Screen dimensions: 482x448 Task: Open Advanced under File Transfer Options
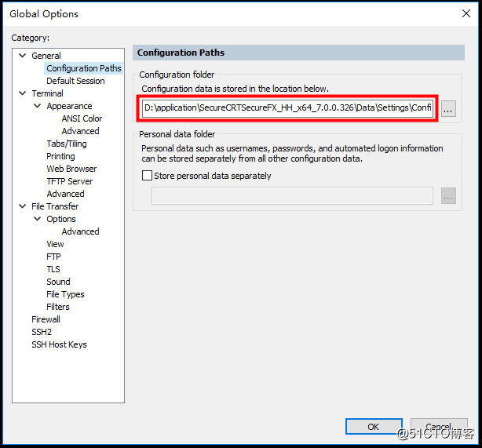pyautogui.click(x=80, y=231)
